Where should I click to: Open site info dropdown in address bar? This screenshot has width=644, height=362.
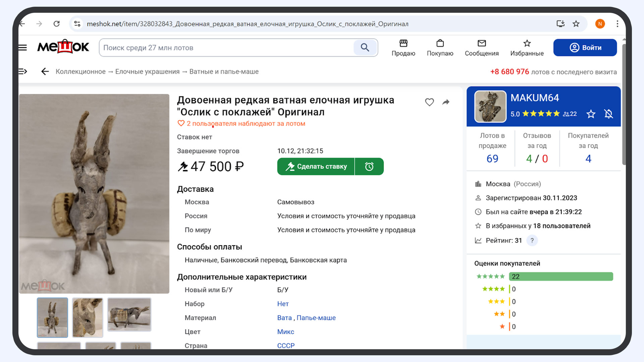pyautogui.click(x=77, y=24)
